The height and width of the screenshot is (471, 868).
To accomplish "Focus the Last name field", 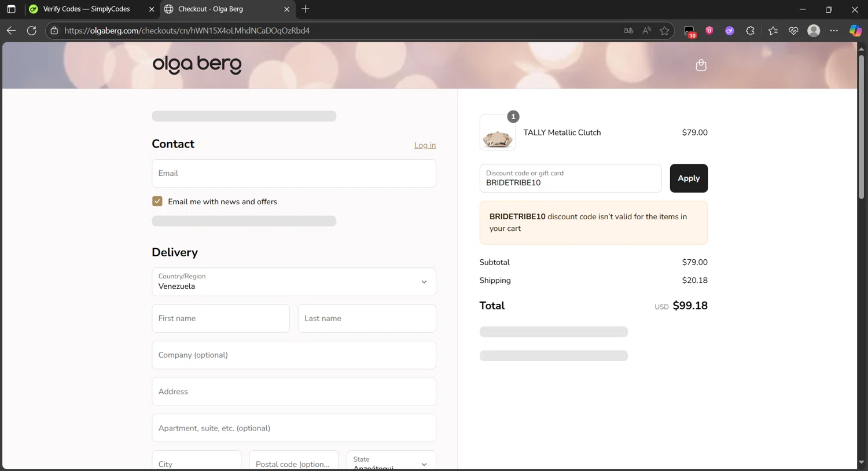I will point(367,318).
